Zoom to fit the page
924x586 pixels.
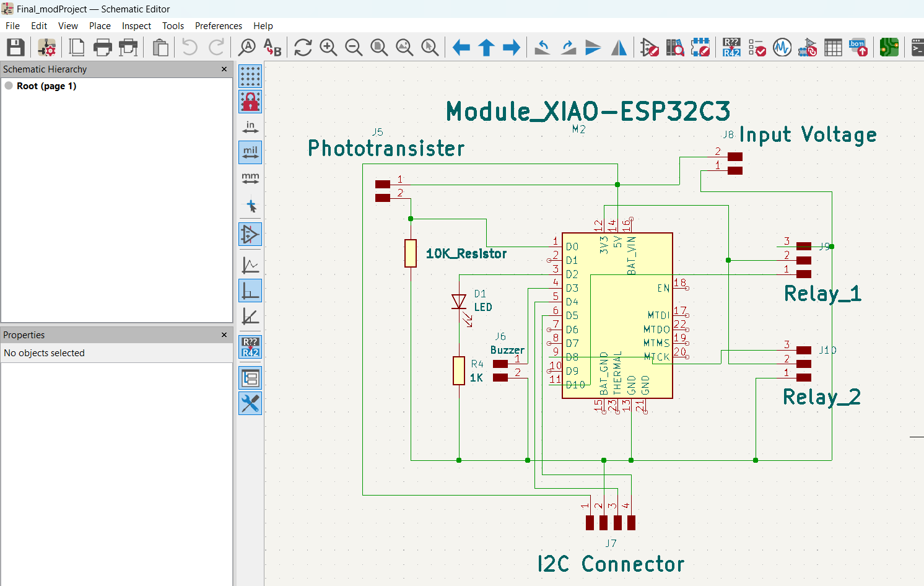[379, 47]
